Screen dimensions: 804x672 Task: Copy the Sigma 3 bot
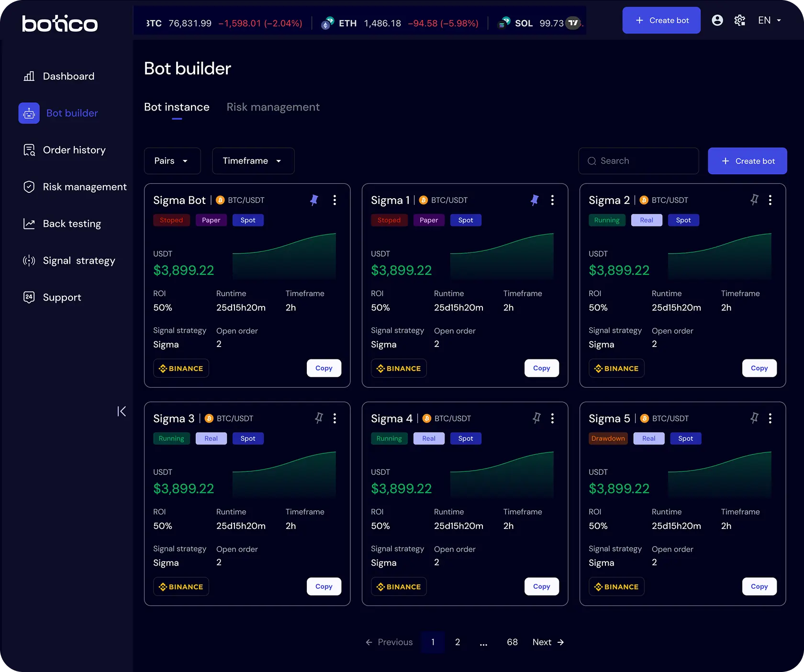(x=324, y=586)
